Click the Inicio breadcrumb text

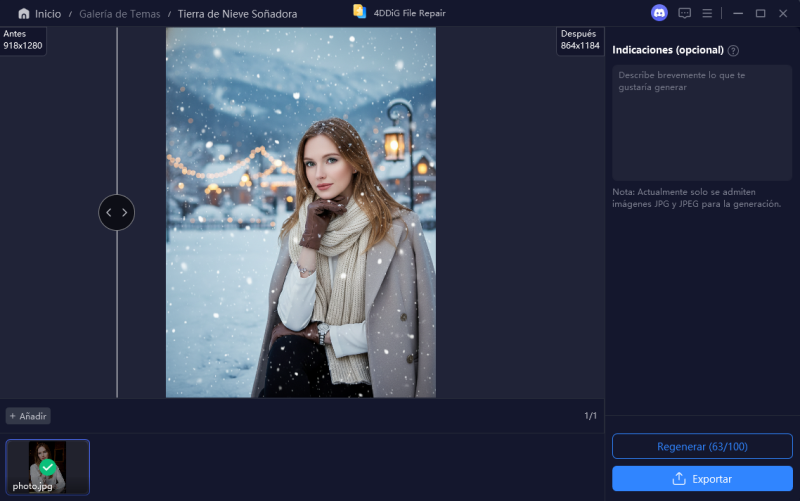coord(48,14)
